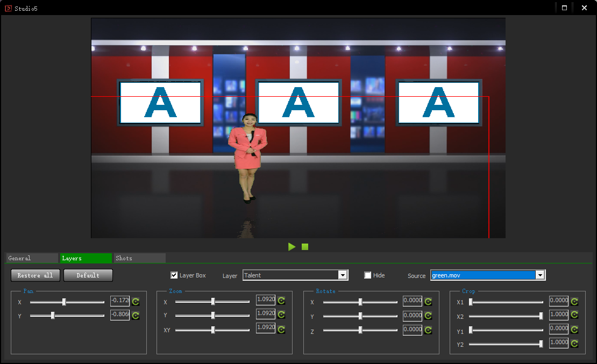Viewport: 597px width, 364px height.
Task: Click the Rotate Y slider handle
Action: coord(360,316)
